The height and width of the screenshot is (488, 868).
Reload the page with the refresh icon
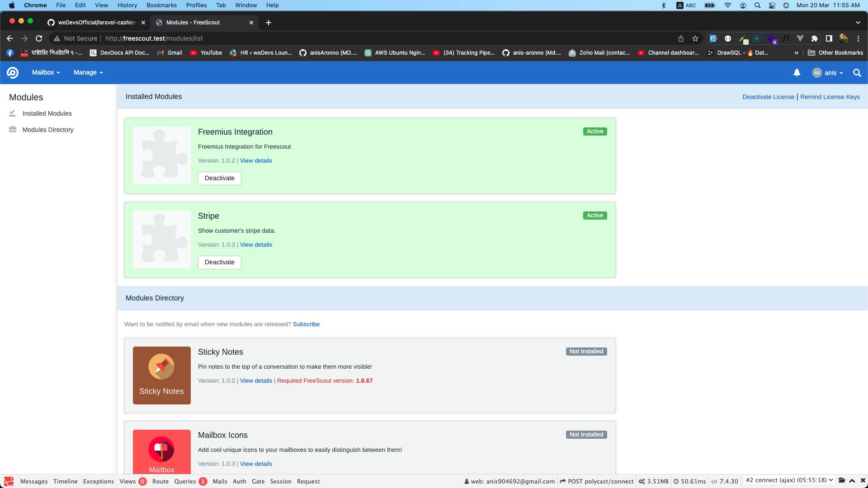(x=39, y=38)
